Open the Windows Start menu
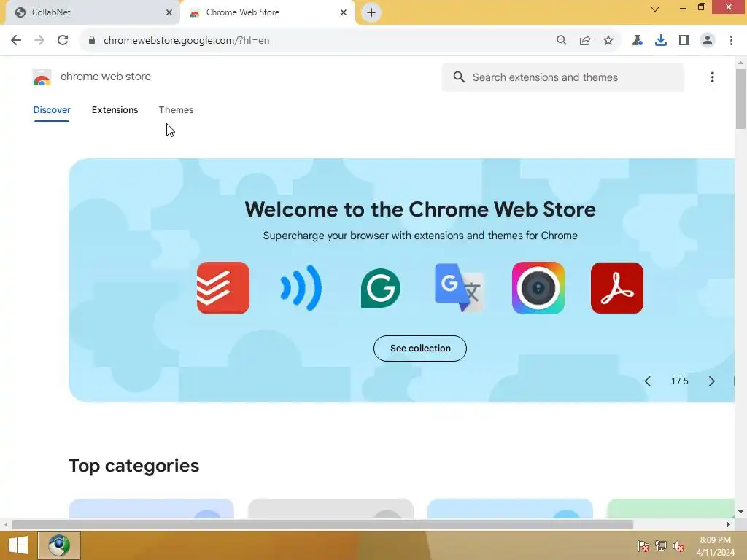Image resolution: width=747 pixels, height=560 pixels. point(18,545)
